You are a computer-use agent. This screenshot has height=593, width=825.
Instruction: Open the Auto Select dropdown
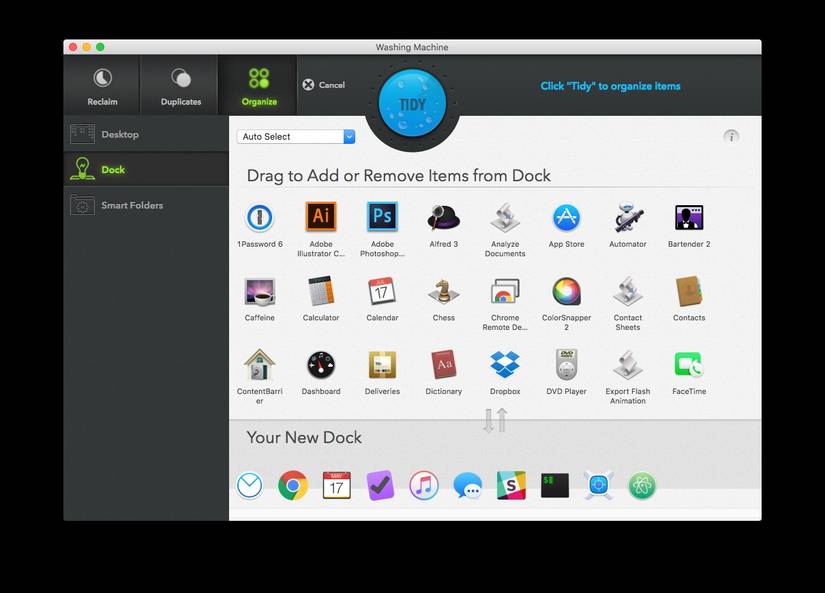tap(295, 135)
